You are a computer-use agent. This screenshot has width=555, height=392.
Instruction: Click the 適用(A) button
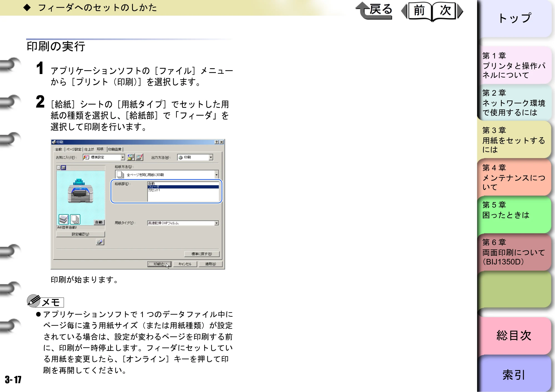tap(210, 264)
